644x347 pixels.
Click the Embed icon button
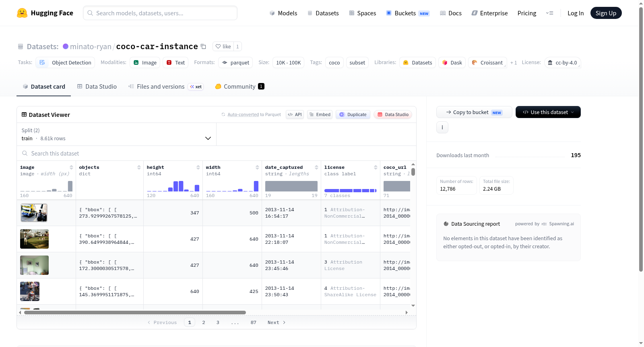[320, 114]
